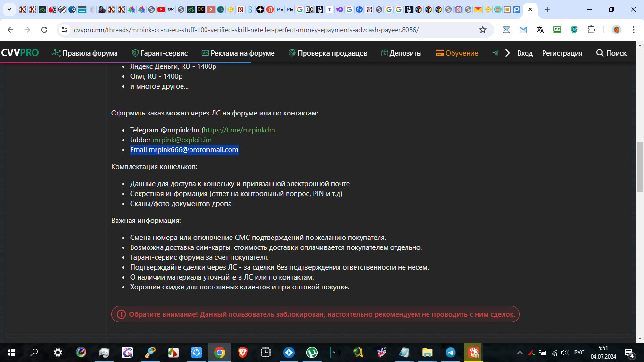Open Обучение menu item
This screenshot has width=644, height=362.
point(457,53)
